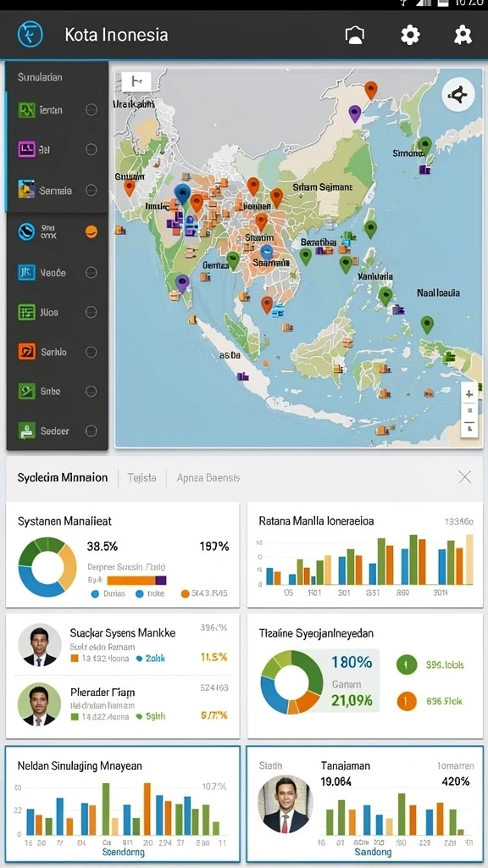Click the Tlaiine Syeojanlneyedan donut chart
488x868 pixels.
point(291,682)
